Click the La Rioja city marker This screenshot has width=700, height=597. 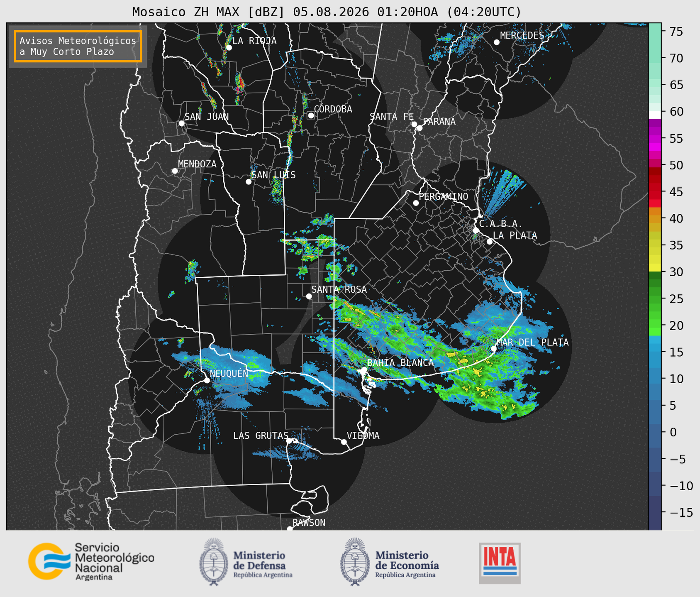click(229, 48)
